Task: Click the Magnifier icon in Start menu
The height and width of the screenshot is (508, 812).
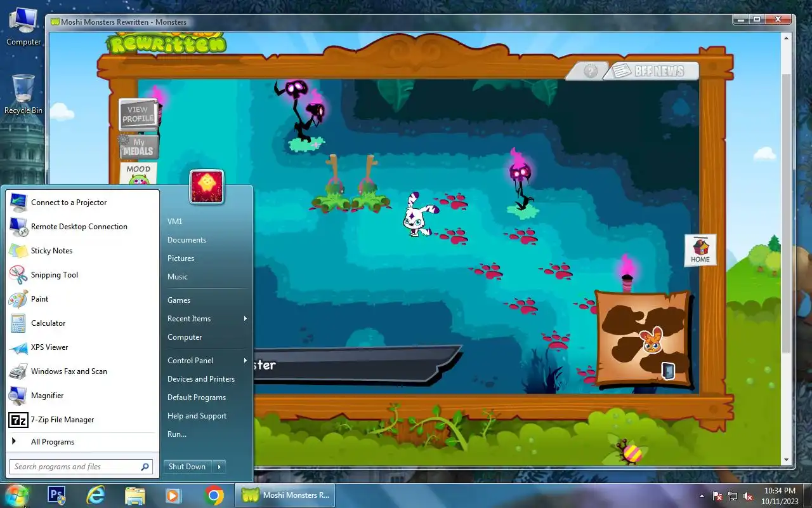Action: pyautogui.click(x=18, y=396)
